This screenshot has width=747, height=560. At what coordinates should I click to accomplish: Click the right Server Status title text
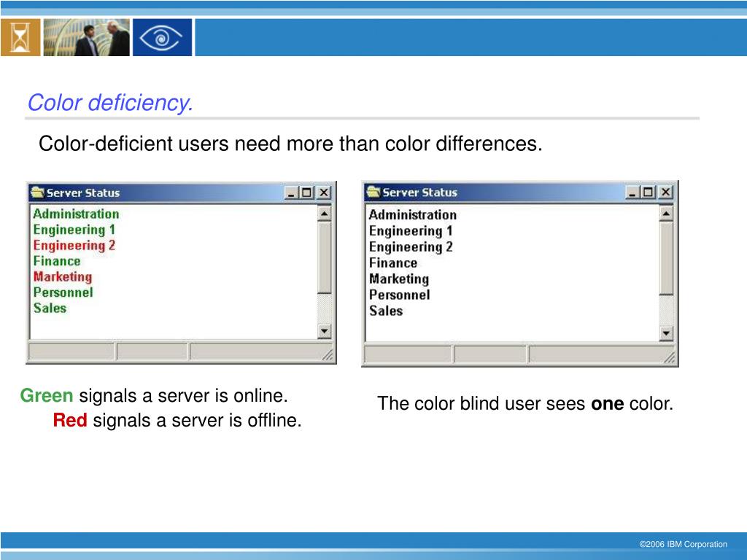(x=419, y=192)
